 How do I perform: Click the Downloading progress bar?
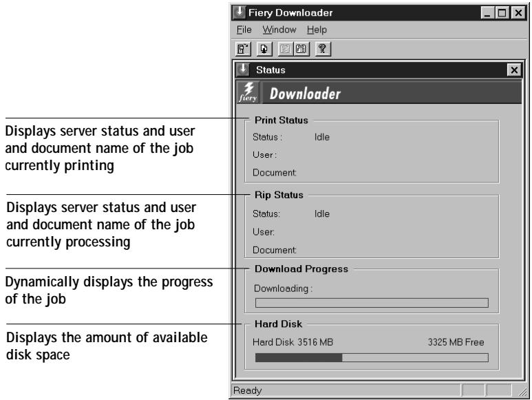tap(372, 303)
